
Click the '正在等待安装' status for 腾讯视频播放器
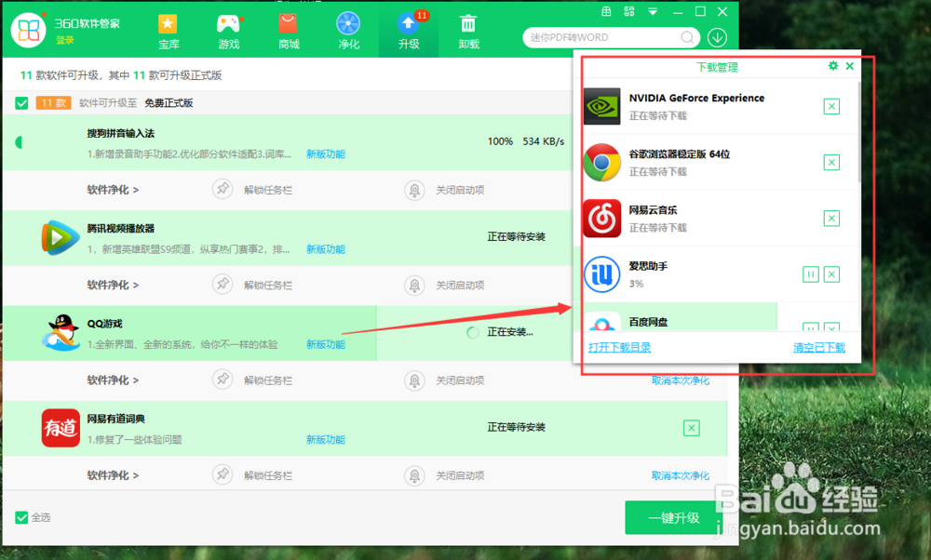[x=516, y=236]
